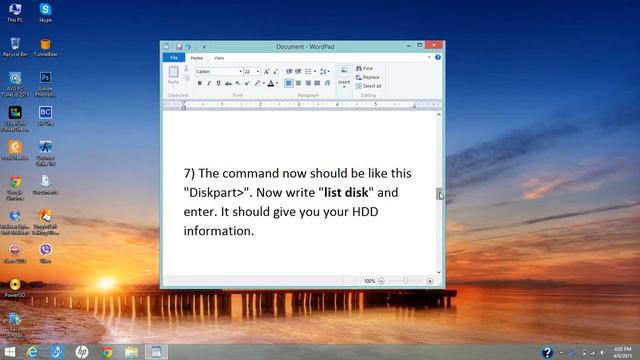Align text right
Viewport: 640px width, 360px height.
pos(308,83)
